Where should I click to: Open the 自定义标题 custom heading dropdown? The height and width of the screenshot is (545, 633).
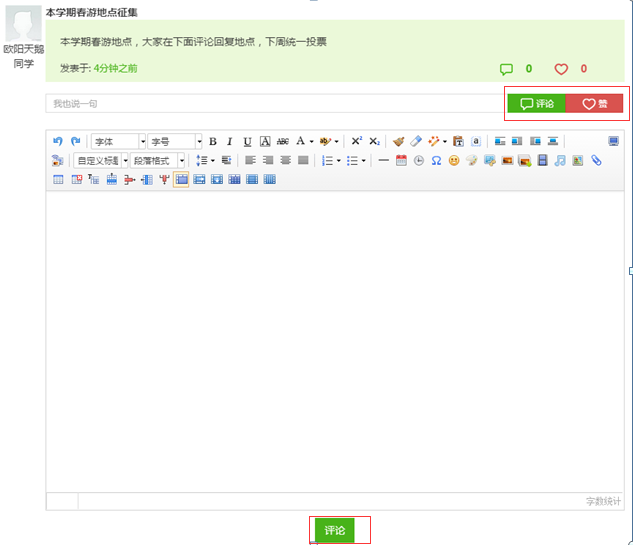[102, 161]
